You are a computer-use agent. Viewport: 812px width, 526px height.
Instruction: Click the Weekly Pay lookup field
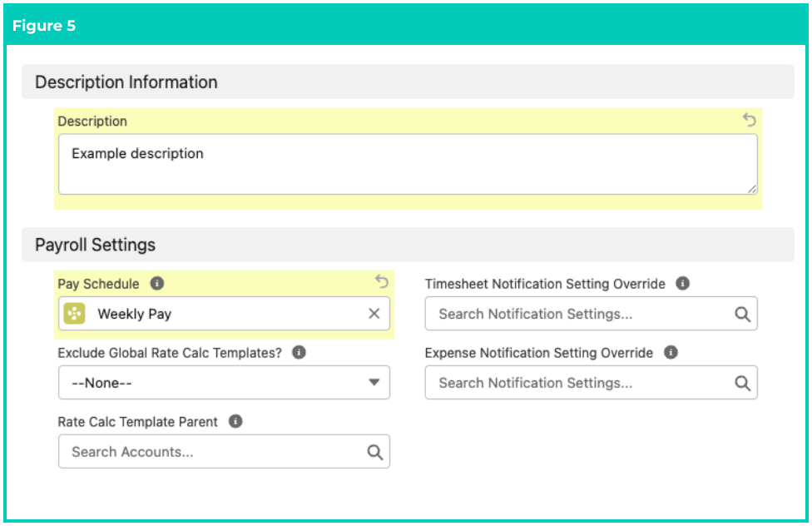[225, 314]
